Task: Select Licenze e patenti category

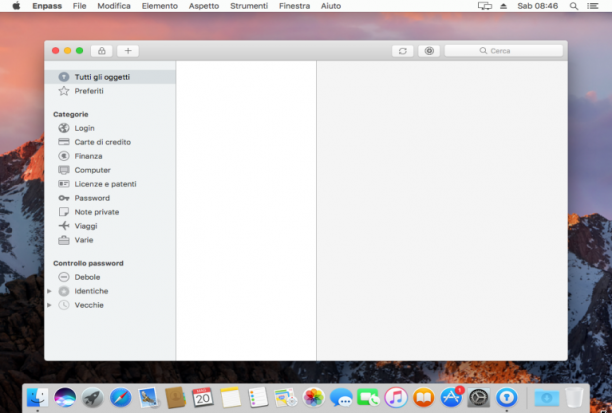Action: point(110,184)
